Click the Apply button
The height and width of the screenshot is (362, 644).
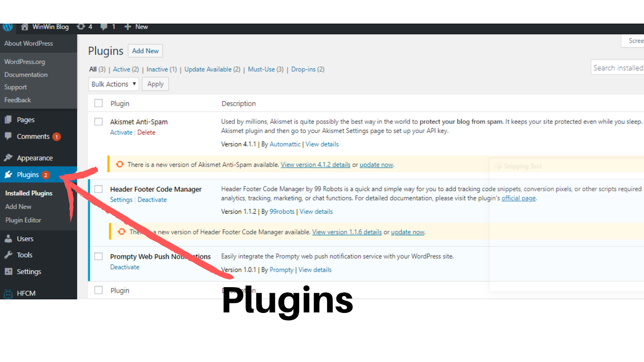tap(155, 84)
